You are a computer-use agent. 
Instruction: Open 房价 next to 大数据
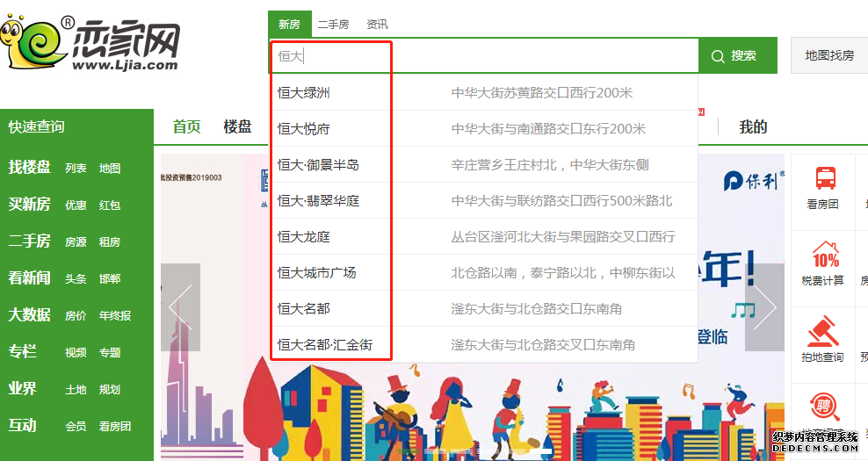[76, 316]
